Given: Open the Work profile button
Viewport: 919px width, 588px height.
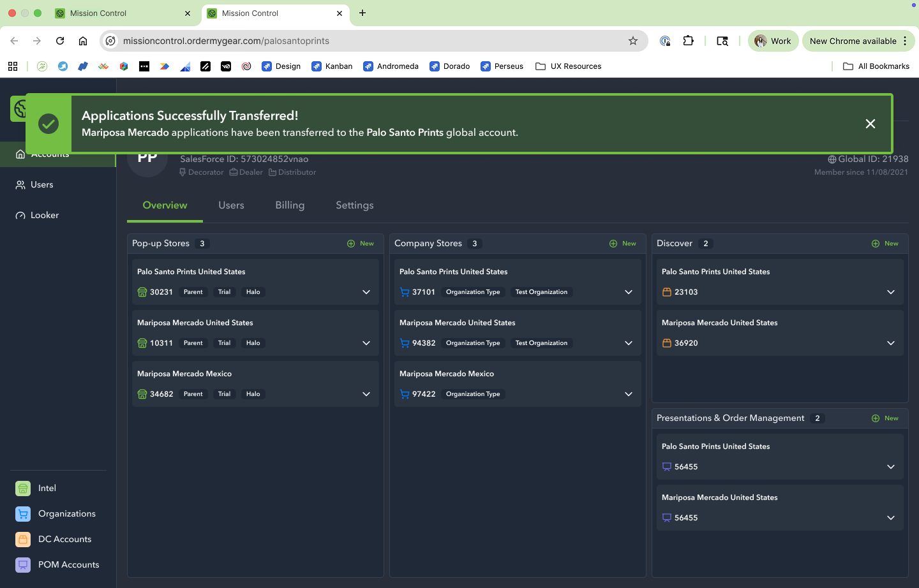Looking at the screenshot, I should point(773,41).
